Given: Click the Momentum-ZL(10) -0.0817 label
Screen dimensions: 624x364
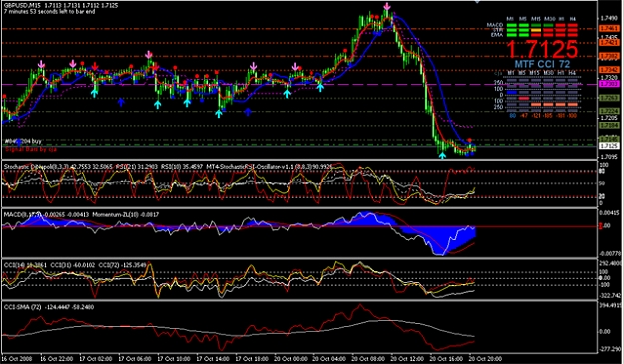Looking at the screenshot, I should click(126, 215).
